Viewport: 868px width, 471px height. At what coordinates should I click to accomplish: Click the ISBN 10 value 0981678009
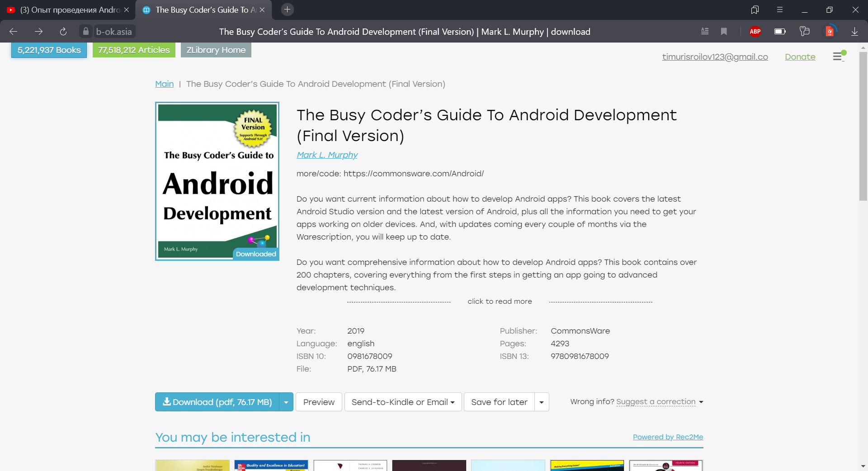pyautogui.click(x=370, y=356)
